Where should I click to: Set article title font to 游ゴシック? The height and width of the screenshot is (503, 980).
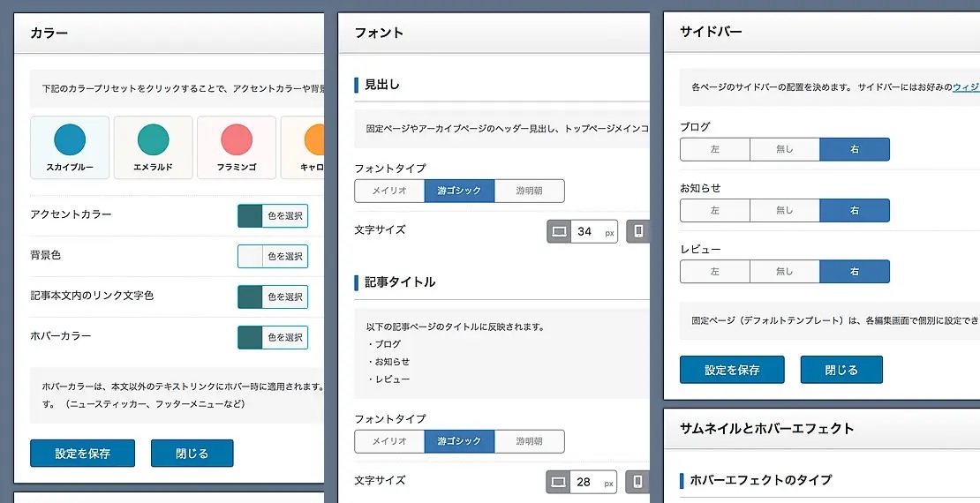[x=459, y=441]
